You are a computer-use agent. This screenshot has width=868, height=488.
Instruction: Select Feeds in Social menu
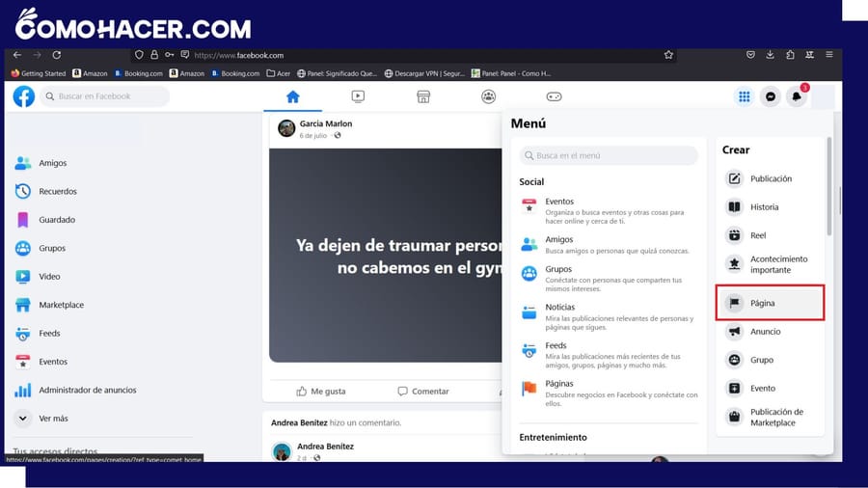[x=609, y=355]
